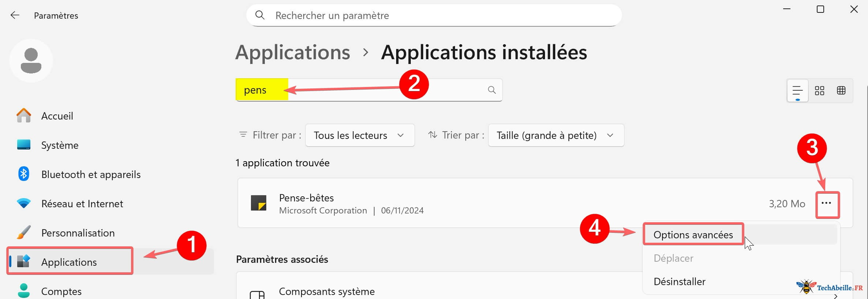Click the back arrow in Paramètres

point(15,15)
